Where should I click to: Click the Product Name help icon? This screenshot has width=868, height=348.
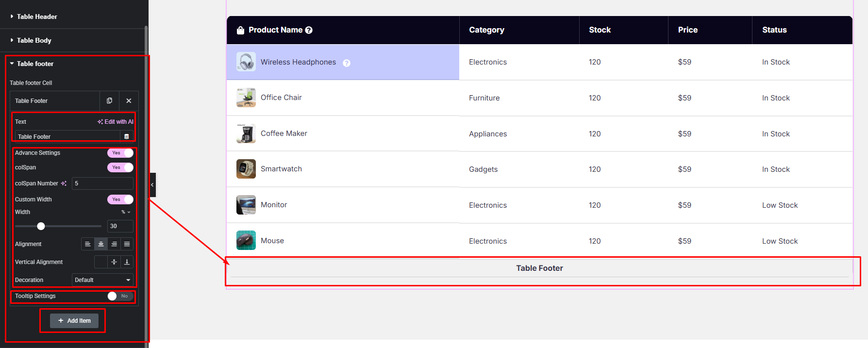[309, 30]
